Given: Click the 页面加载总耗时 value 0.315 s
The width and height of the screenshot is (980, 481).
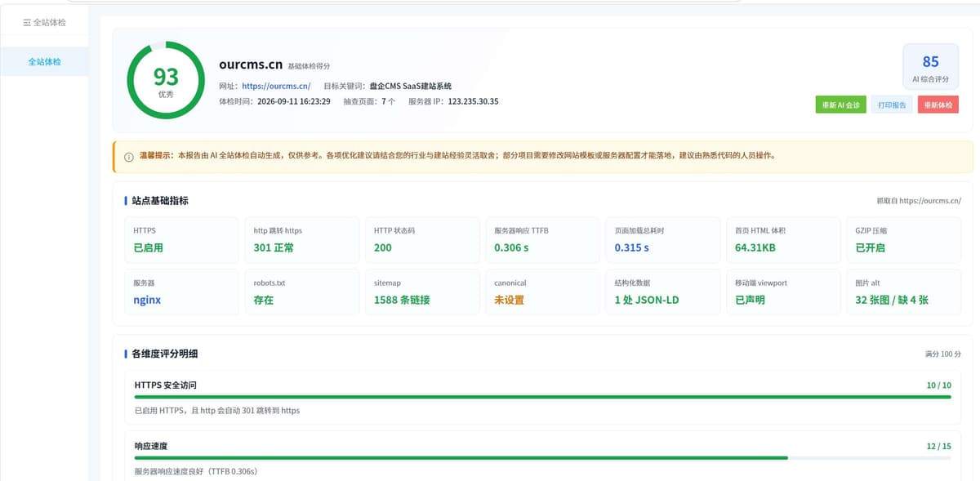Looking at the screenshot, I should (632, 247).
